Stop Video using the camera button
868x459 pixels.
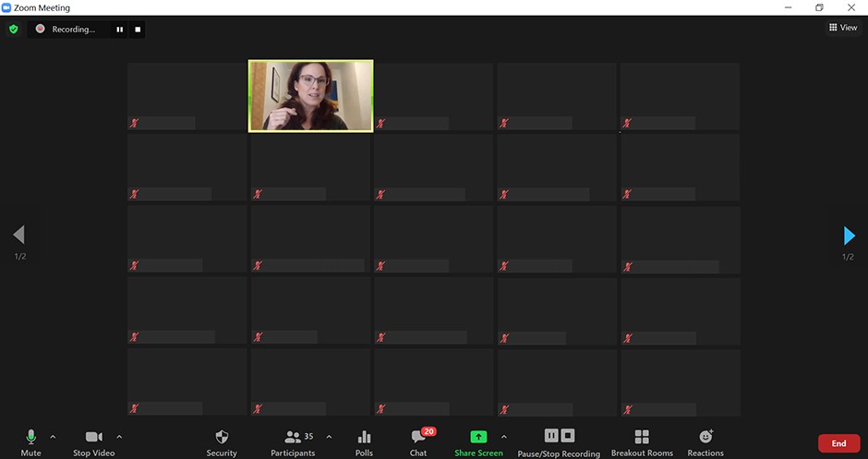[x=94, y=443]
